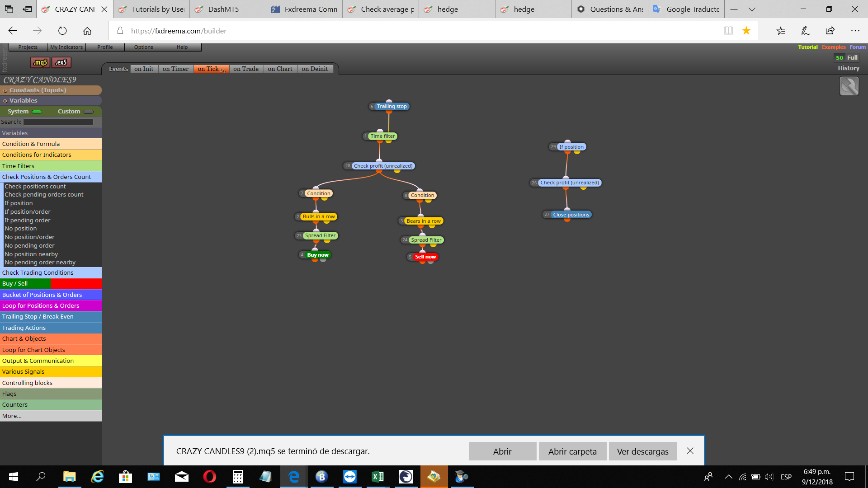Dismiss the download notification bar

coord(690,451)
